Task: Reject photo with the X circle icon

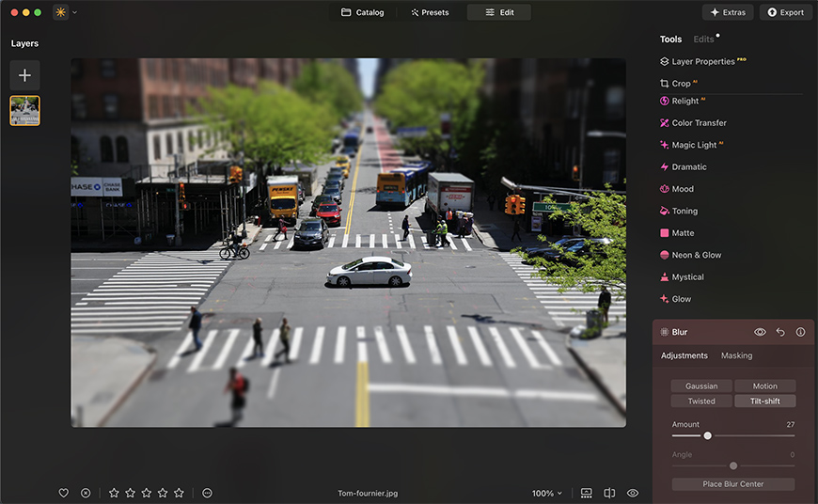Action: [x=86, y=493]
